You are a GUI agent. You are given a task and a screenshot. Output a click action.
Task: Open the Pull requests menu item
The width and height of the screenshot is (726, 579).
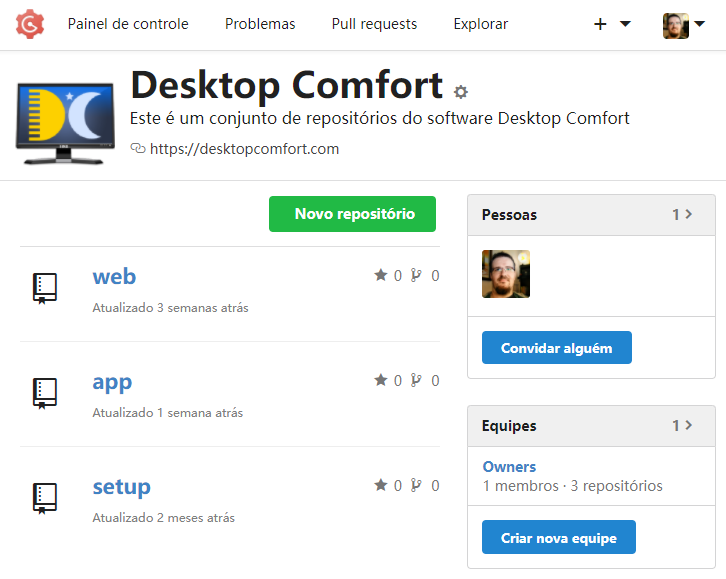[374, 24]
